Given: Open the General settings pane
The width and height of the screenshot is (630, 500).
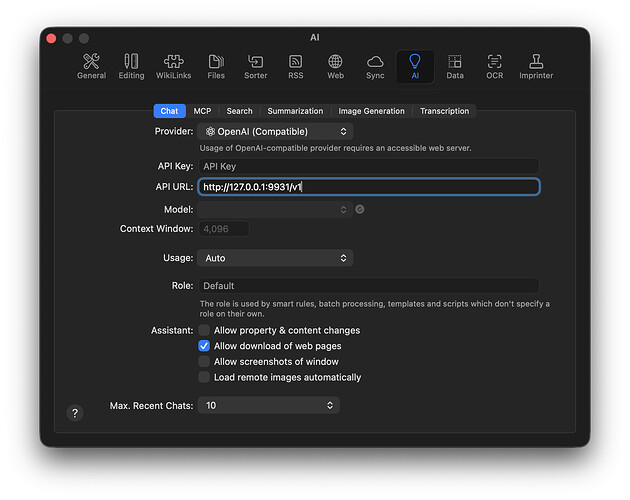Looking at the screenshot, I should click(91, 67).
